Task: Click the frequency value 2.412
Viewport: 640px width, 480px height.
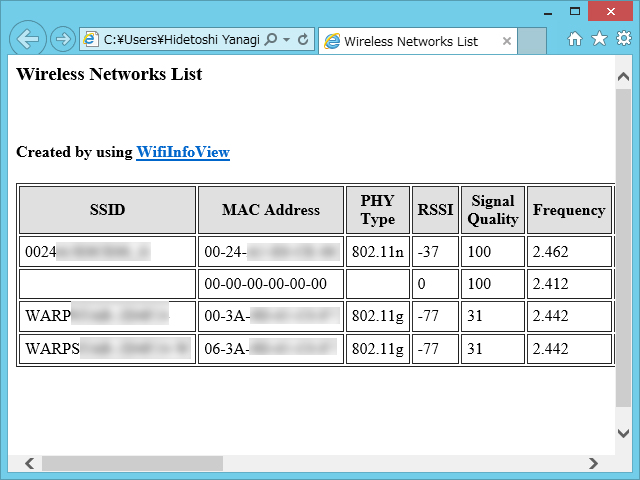Action: [569, 284]
